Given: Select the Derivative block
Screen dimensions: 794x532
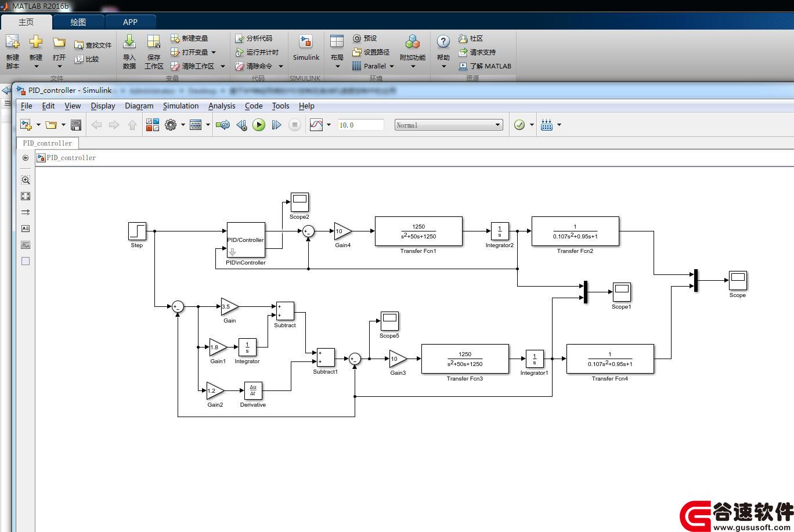Looking at the screenshot, I should pos(253,390).
